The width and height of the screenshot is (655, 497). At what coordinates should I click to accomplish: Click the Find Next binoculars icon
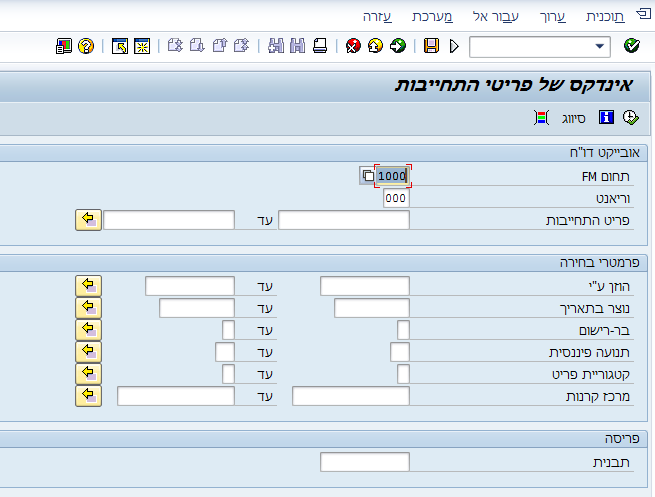click(276, 46)
